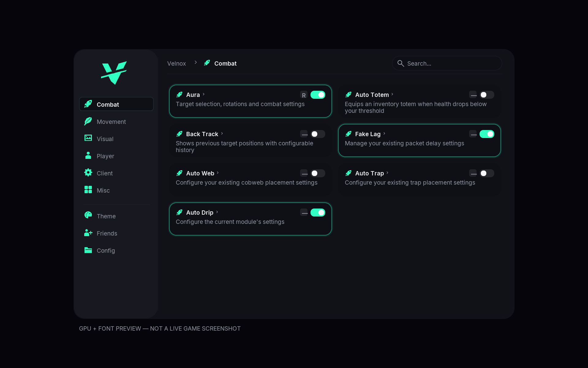
Task: Click the Auto Drip rocket icon
Action: click(x=179, y=212)
